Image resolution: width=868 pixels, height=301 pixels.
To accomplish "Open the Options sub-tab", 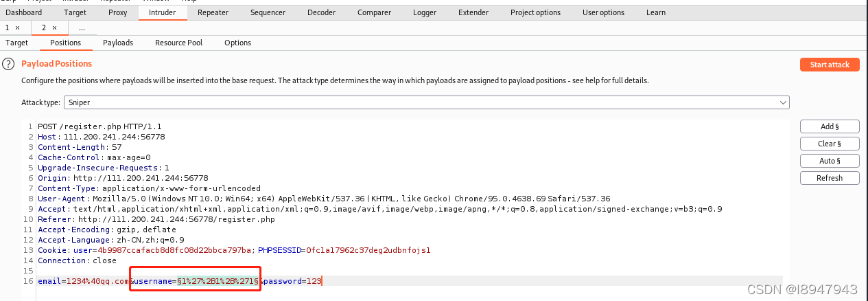I will [x=237, y=43].
